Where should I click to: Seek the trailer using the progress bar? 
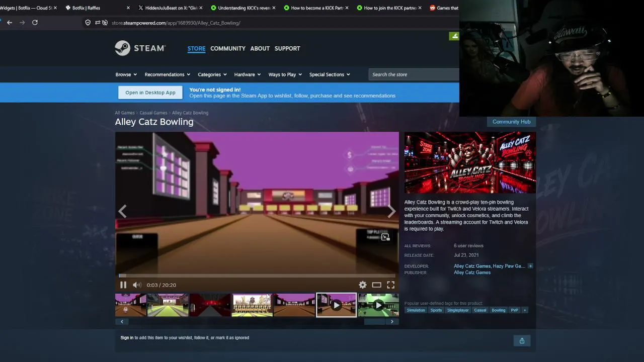tap(257, 276)
